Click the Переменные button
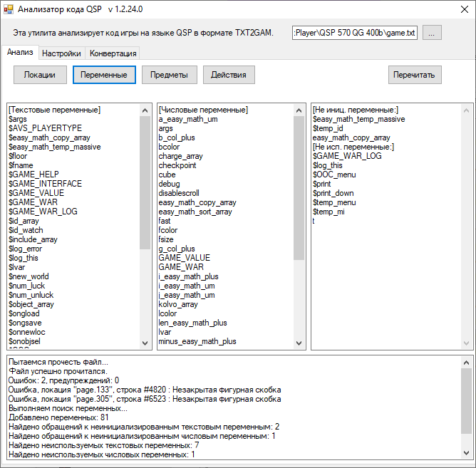This screenshot has width=476, height=468. (103, 75)
